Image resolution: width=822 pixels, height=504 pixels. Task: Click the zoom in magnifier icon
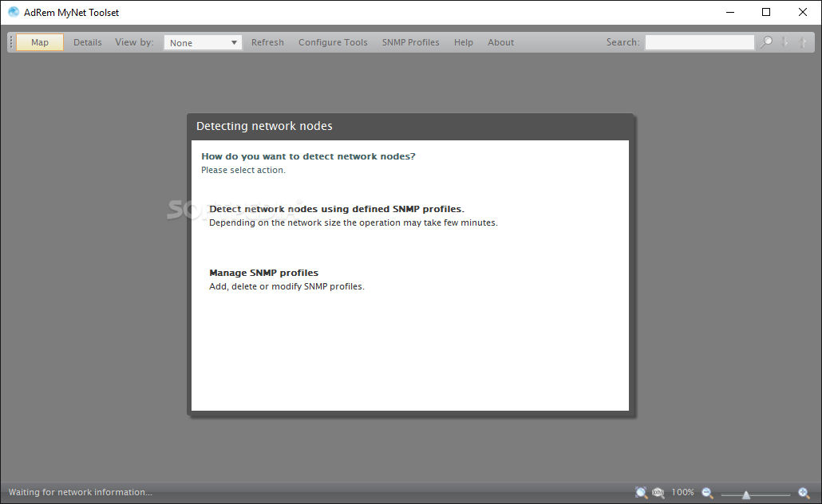[804, 493]
